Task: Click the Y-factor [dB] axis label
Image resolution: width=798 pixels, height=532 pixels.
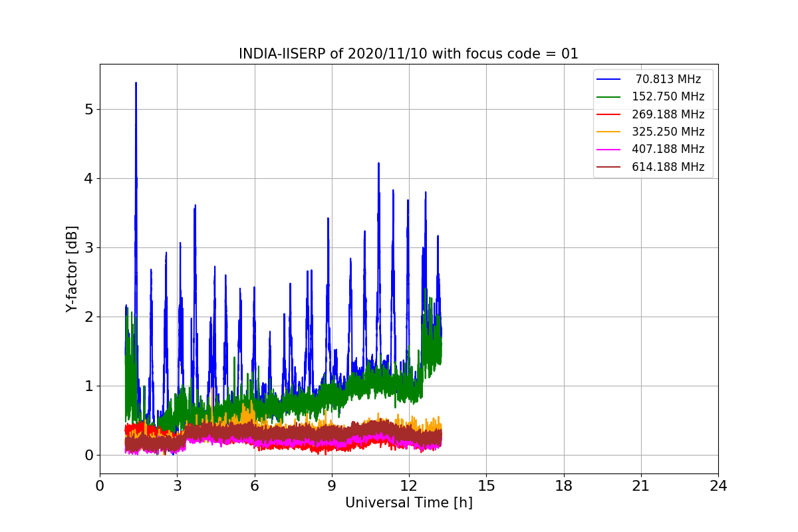Action: click(72, 269)
